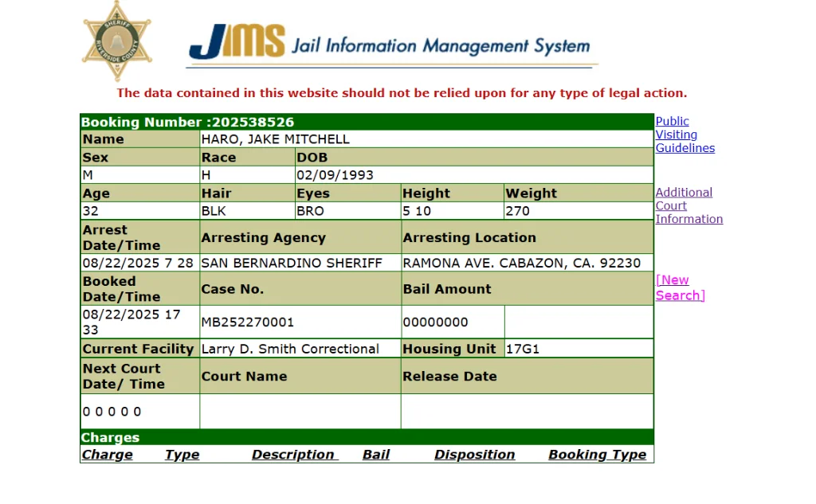
Task: Click the green Booking Number header bar
Action: [367, 122]
